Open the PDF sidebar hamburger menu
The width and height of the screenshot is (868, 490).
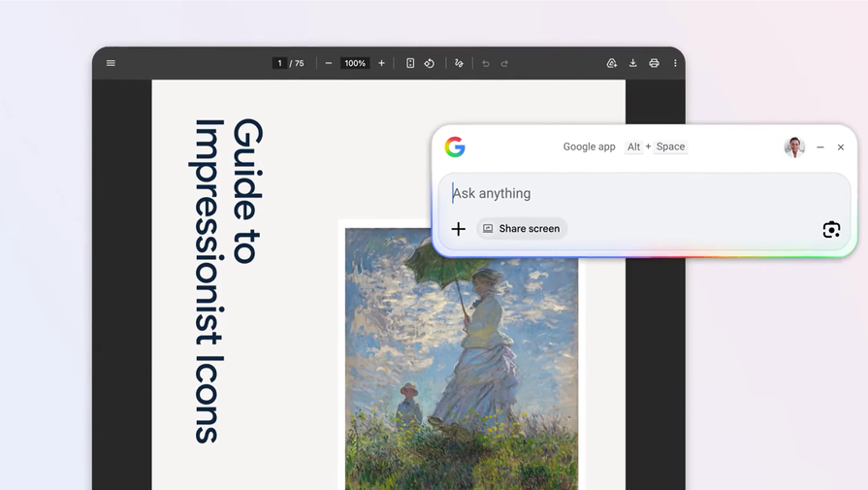[x=111, y=63]
